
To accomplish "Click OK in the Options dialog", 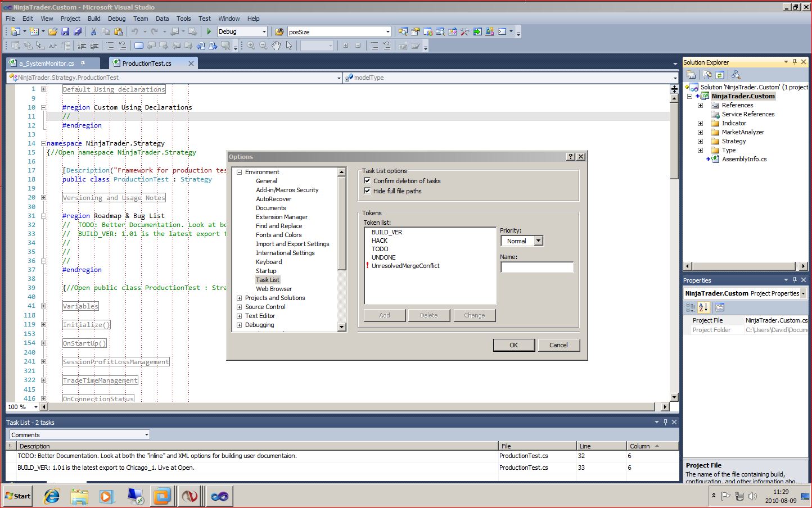I will tap(514, 345).
